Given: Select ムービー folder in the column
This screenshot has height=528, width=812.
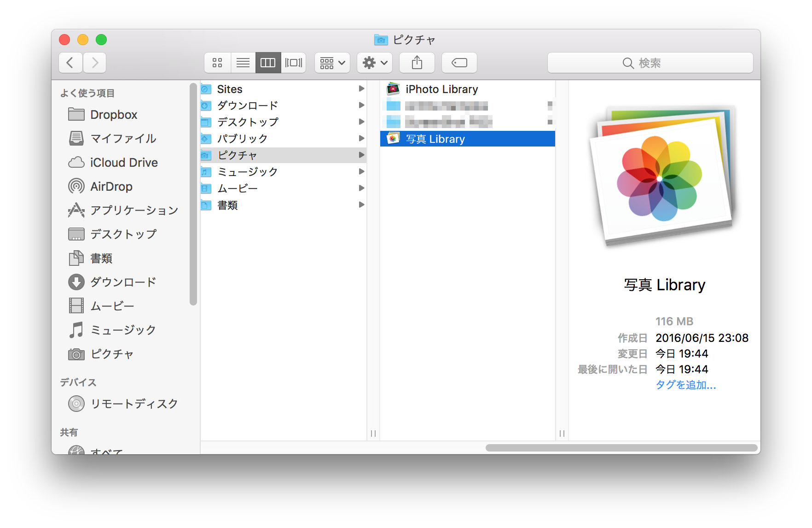Looking at the screenshot, I should [x=284, y=188].
